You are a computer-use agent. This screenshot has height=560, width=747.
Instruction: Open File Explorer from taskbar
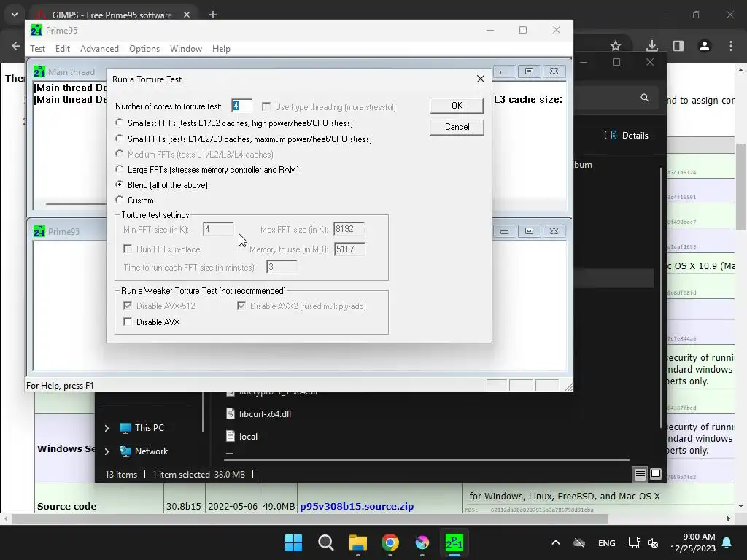[x=357, y=542]
